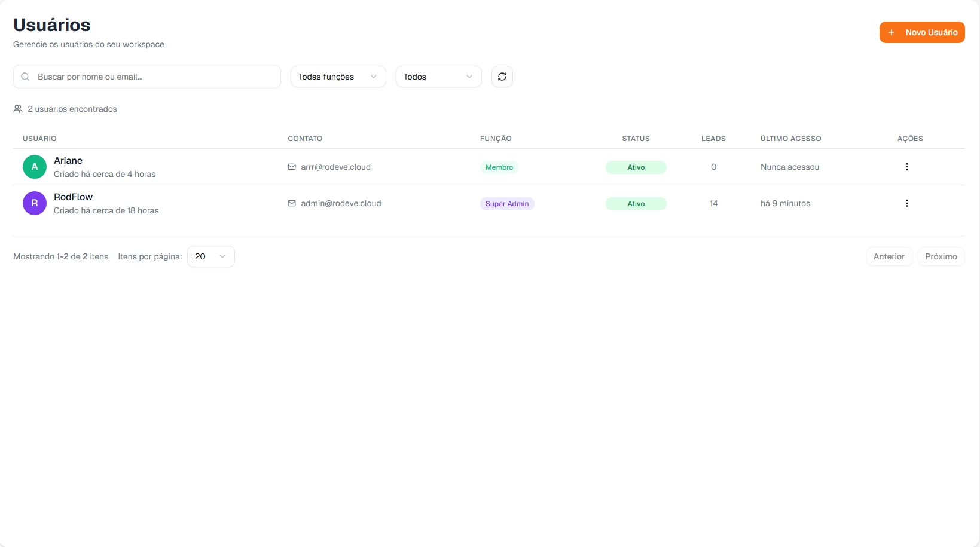Screen dimensions: 980x547
Task: Click the Membro role badge
Action: [x=499, y=167]
